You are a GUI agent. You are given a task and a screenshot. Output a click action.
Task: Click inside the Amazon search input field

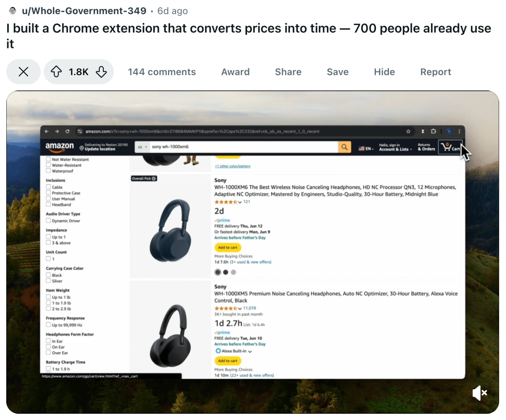[244, 147]
